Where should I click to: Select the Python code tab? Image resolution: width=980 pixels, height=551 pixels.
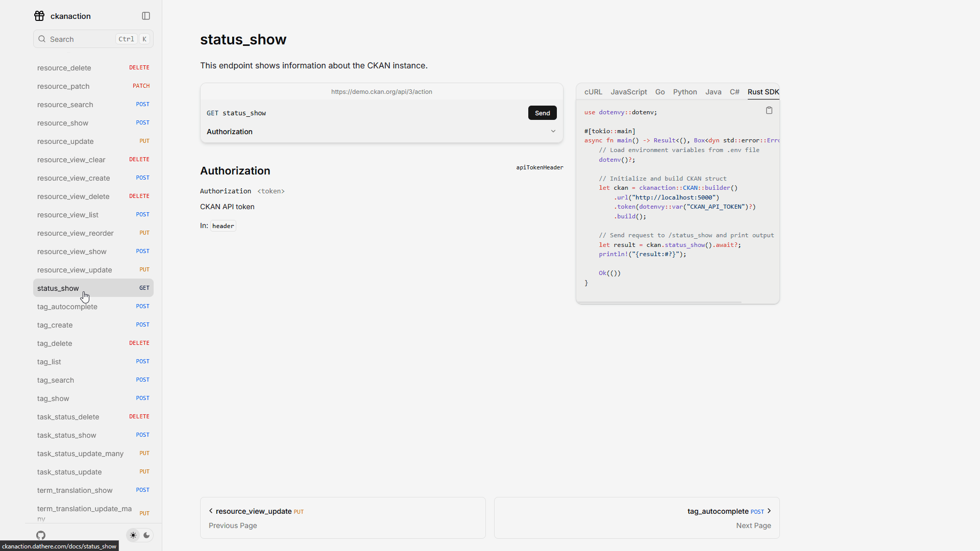pos(684,92)
